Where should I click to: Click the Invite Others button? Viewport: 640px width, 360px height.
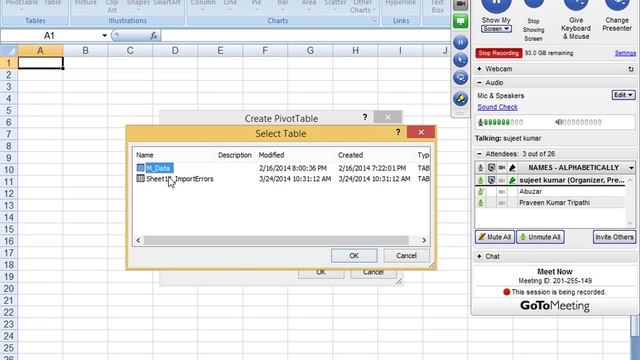click(x=614, y=237)
